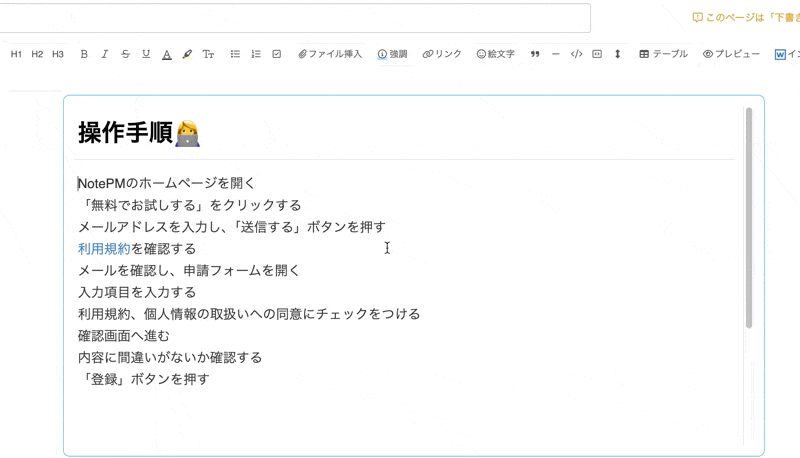Open the text color tool

tap(167, 55)
